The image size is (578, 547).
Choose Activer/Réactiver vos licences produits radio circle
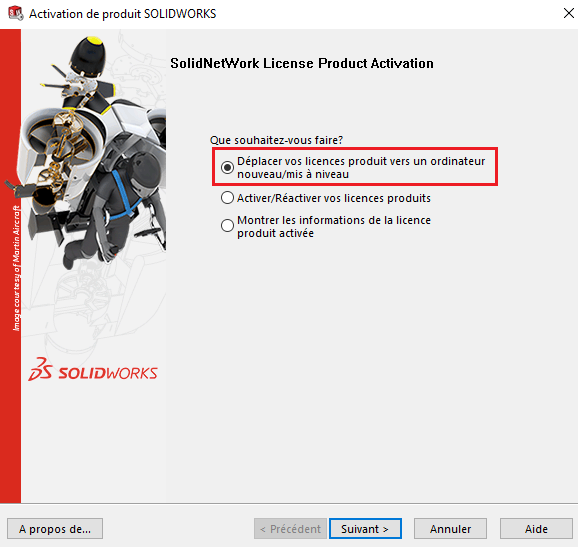(x=227, y=198)
